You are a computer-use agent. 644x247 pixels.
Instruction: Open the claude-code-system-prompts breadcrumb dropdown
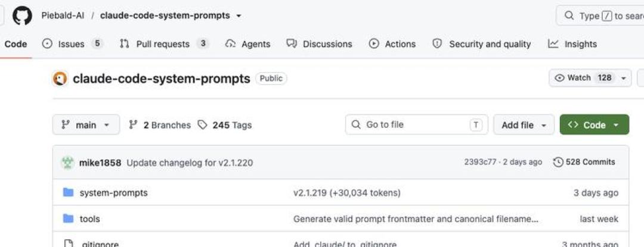[x=239, y=16]
